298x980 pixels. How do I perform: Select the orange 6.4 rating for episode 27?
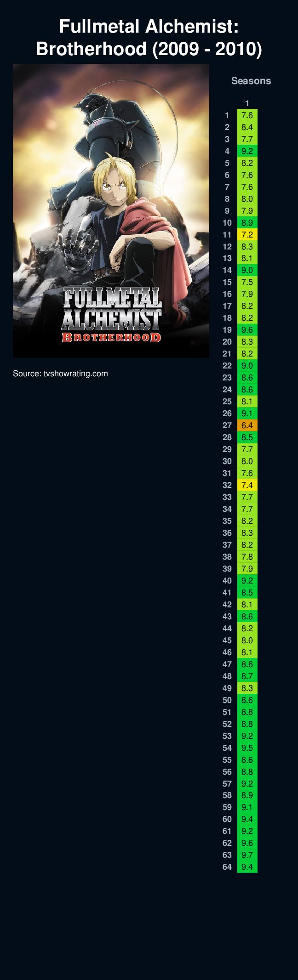click(247, 425)
